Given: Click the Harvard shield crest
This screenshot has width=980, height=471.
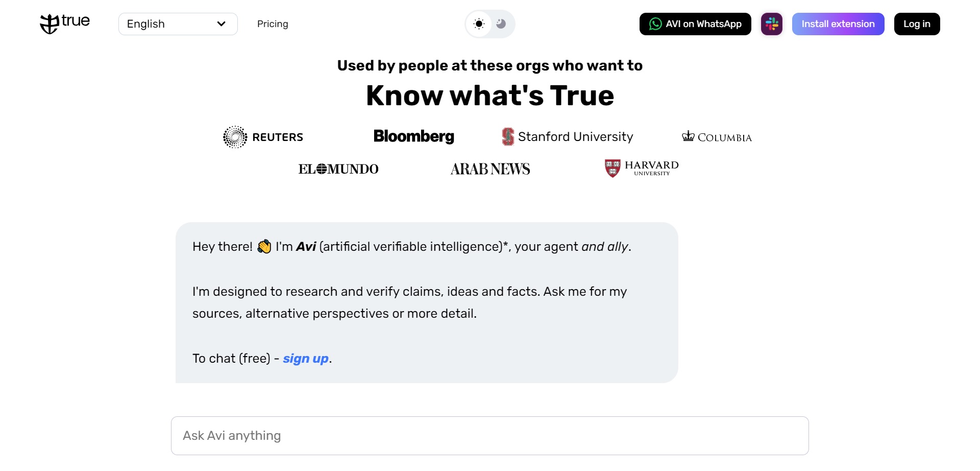Looking at the screenshot, I should pyautogui.click(x=612, y=168).
